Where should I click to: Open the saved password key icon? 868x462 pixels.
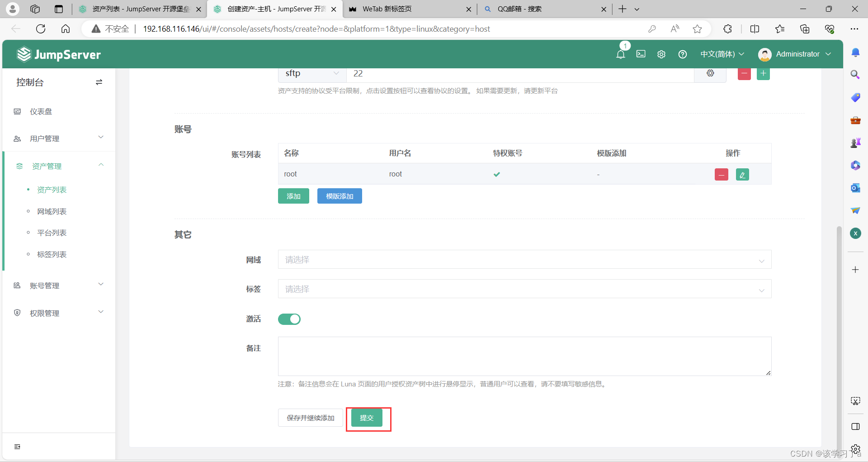652,29
